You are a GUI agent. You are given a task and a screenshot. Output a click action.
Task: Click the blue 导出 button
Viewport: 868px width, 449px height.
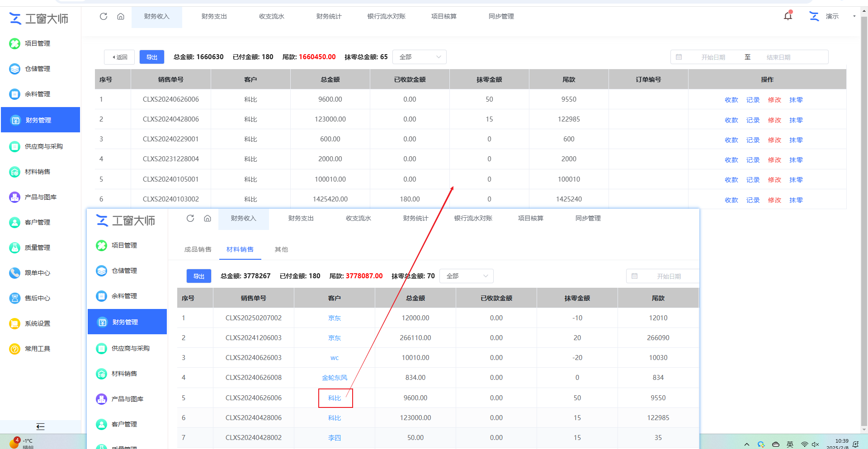(151, 57)
